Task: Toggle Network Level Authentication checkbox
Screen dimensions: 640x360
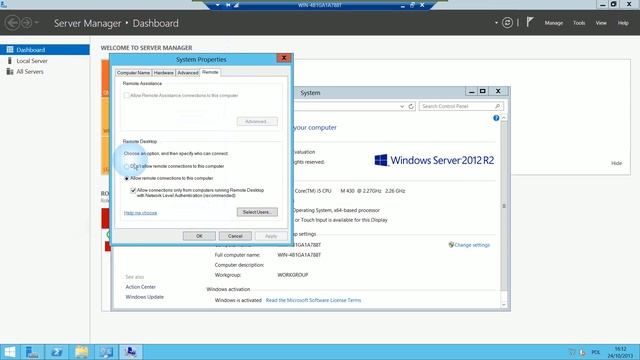Action: point(133,191)
